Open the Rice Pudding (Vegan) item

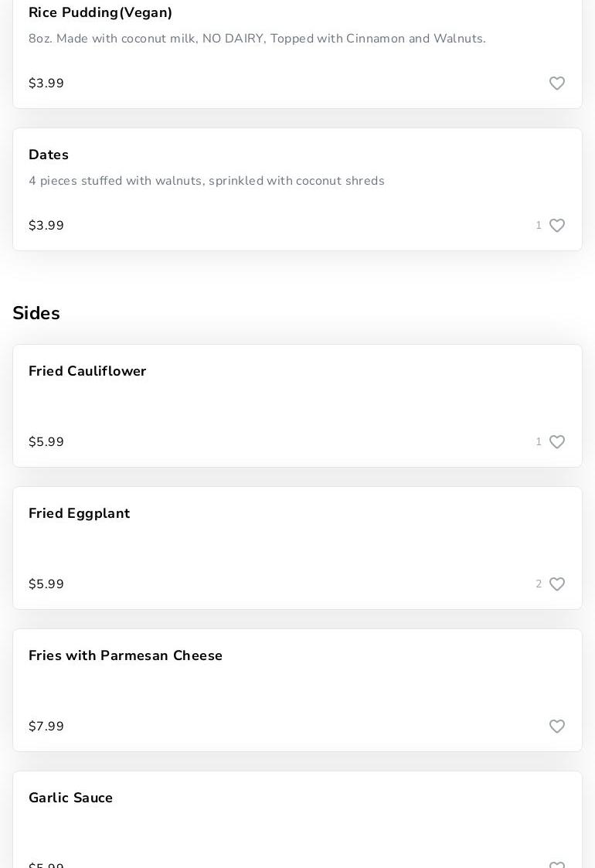click(x=100, y=13)
